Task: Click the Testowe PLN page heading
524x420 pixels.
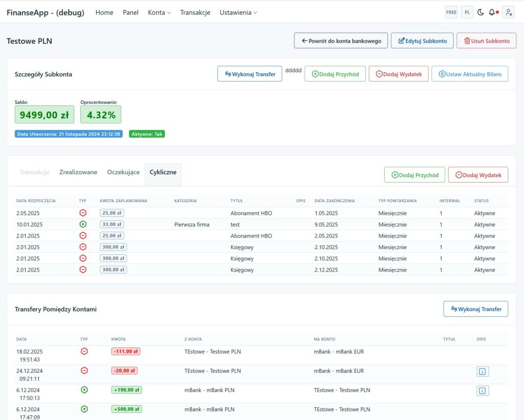Action: pos(29,41)
